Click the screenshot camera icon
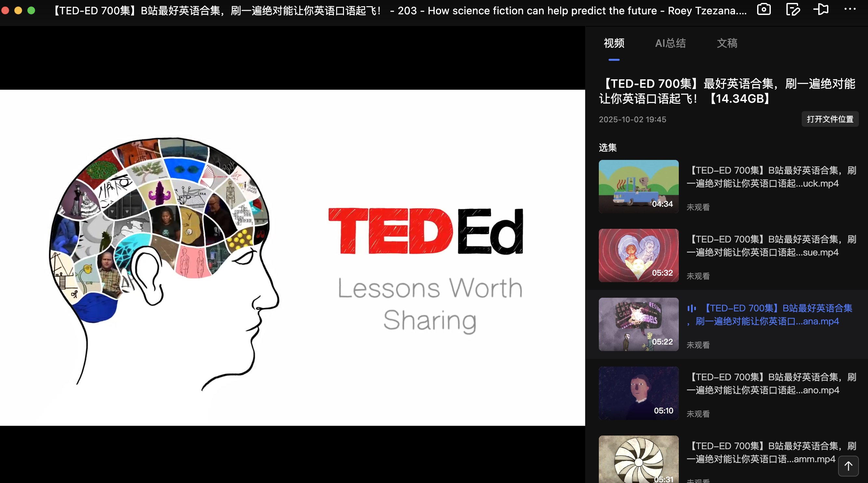 pos(764,9)
